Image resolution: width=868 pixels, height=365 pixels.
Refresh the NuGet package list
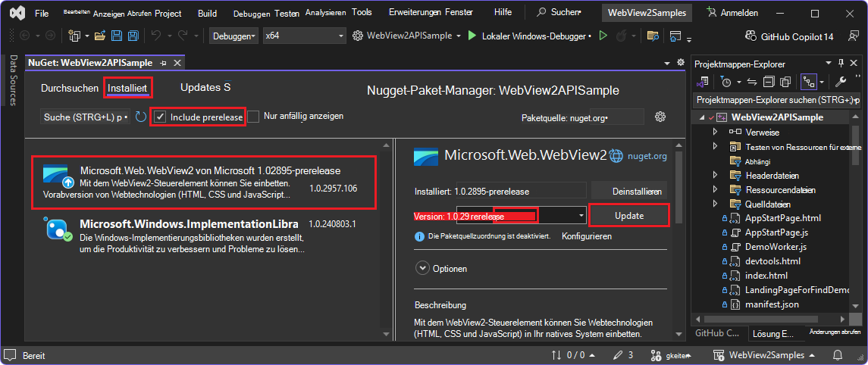coord(141,117)
